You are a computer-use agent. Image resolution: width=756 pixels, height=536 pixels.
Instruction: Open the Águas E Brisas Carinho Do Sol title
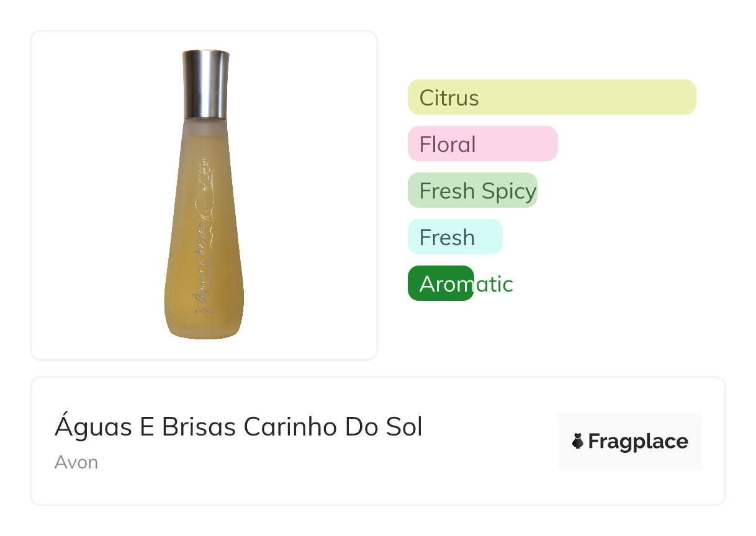point(238,427)
